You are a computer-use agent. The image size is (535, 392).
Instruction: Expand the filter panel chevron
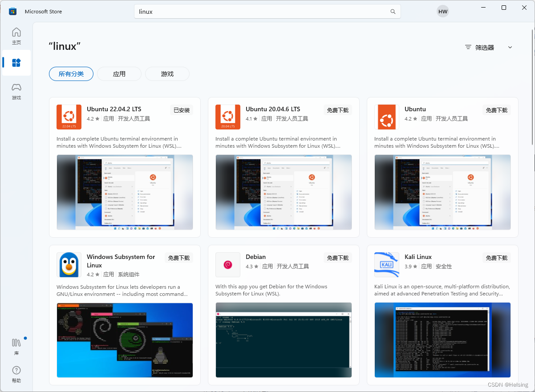pyautogui.click(x=510, y=47)
